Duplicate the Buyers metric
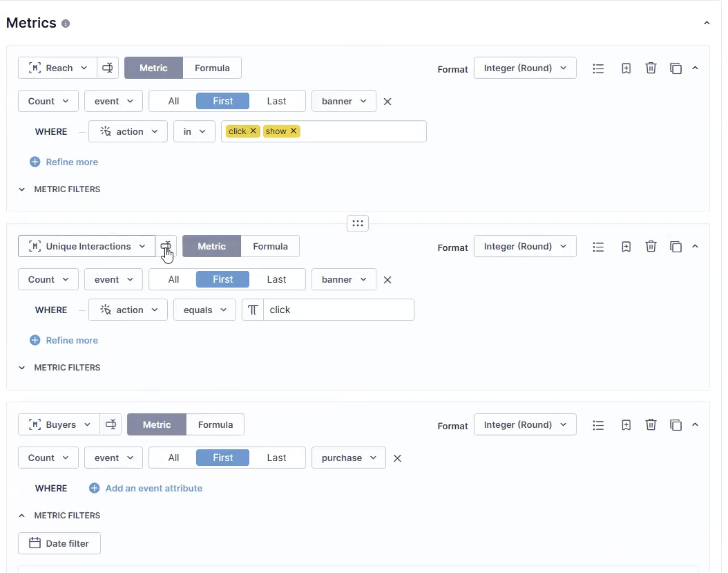This screenshot has height=573, width=728. pos(676,425)
